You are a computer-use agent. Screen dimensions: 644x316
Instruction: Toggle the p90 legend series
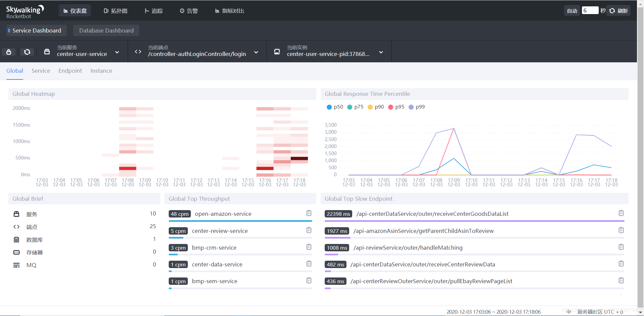pos(376,107)
